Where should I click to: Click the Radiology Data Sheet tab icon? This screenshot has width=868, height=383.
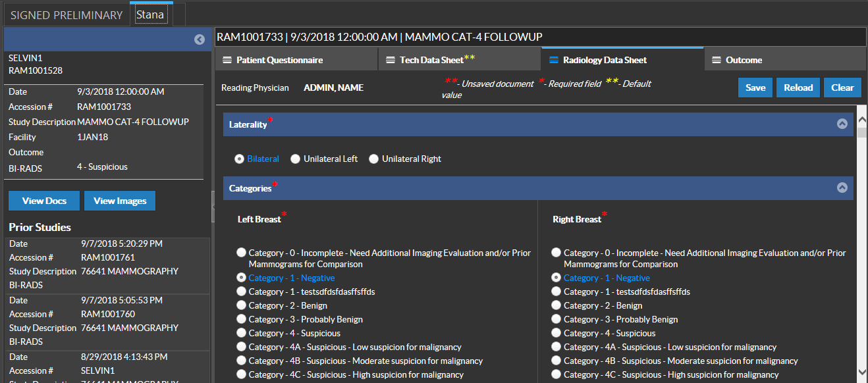[x=554, y=60]
